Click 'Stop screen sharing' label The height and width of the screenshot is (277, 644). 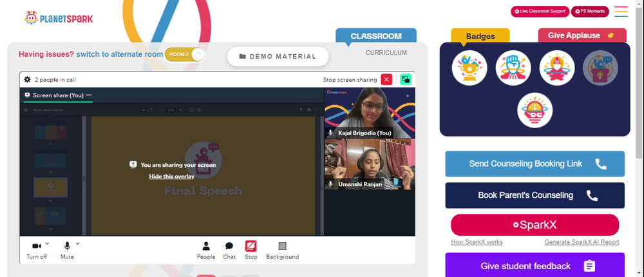(x=350, y=80)
